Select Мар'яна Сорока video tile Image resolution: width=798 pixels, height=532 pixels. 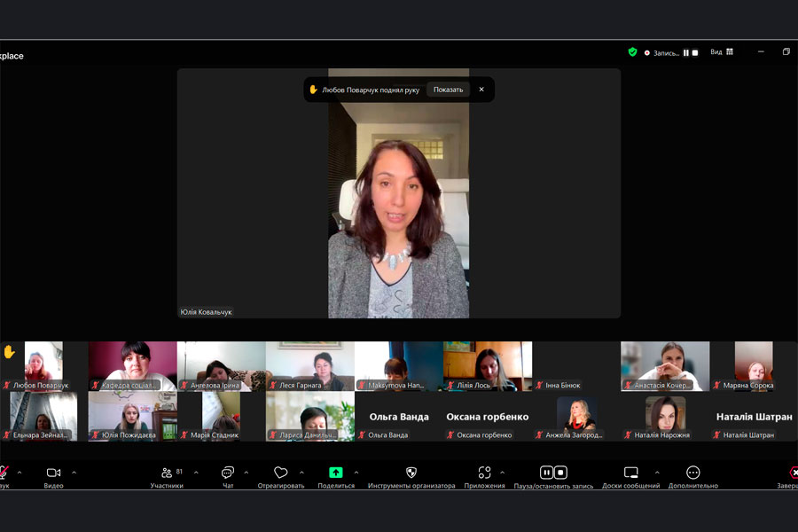coord(754,366)
